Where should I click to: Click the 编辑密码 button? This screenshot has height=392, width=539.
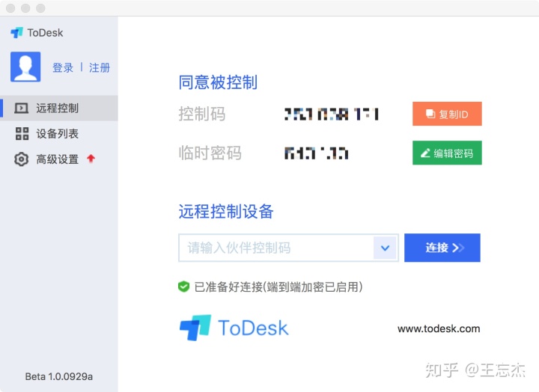coord(447,153)
